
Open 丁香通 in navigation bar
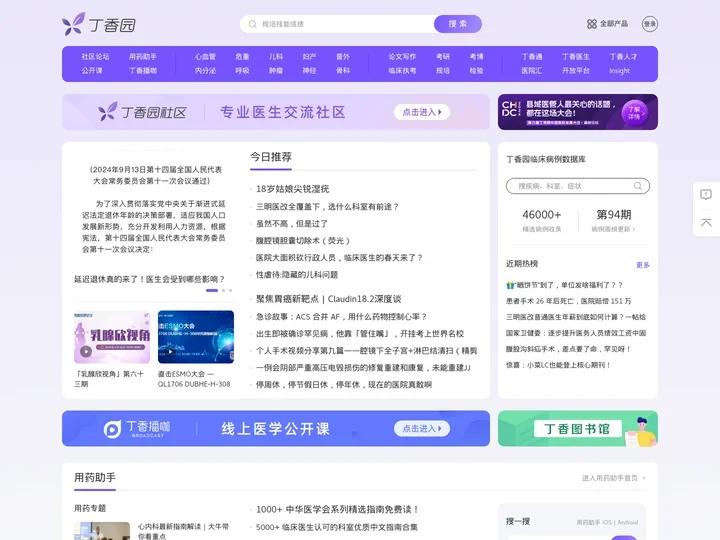coord(532,56)
